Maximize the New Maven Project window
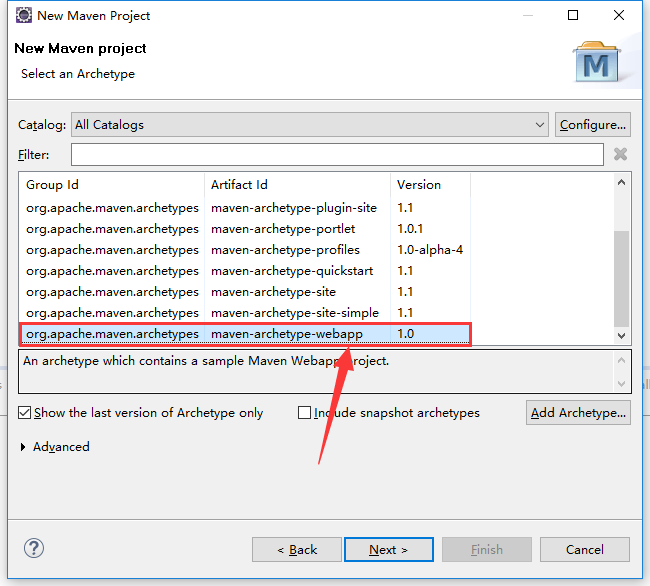 tap(573, 15)
